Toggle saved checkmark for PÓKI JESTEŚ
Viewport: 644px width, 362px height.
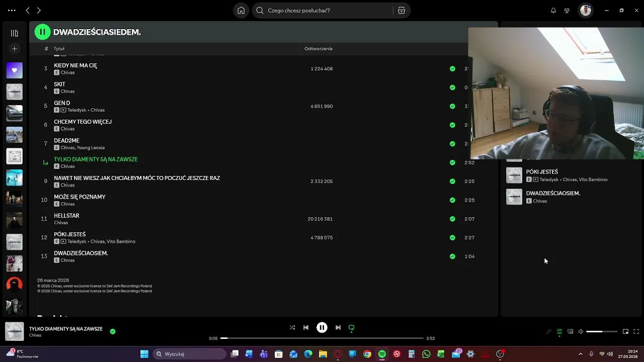pyautogui.click(x=452, y=238)
